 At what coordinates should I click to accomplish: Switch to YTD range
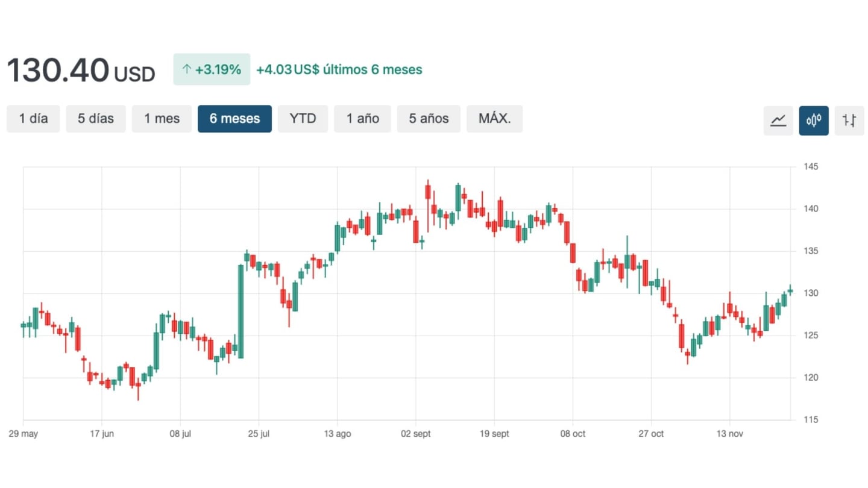[303, 119]
